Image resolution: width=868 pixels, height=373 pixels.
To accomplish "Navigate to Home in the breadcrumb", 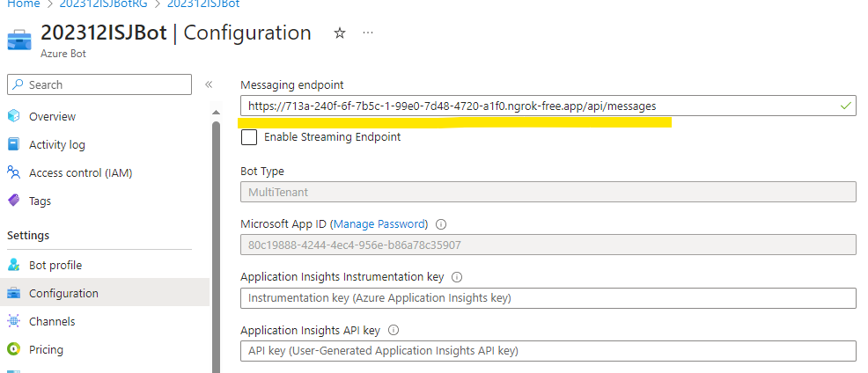I will click(23, 4).
